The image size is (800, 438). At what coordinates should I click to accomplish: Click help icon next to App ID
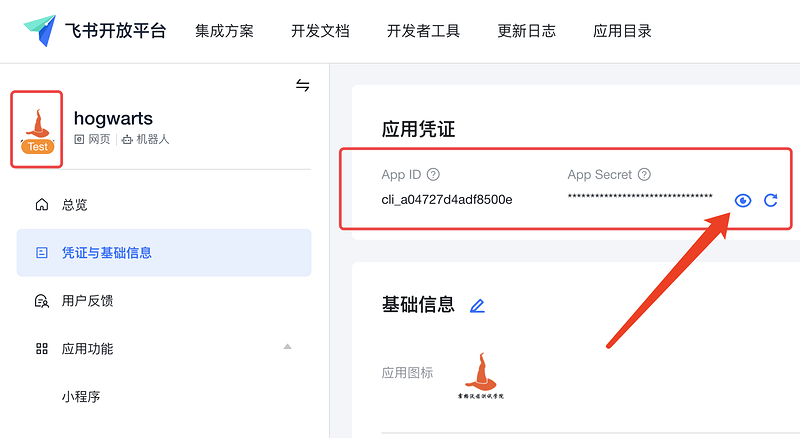(x=433, y=175)
